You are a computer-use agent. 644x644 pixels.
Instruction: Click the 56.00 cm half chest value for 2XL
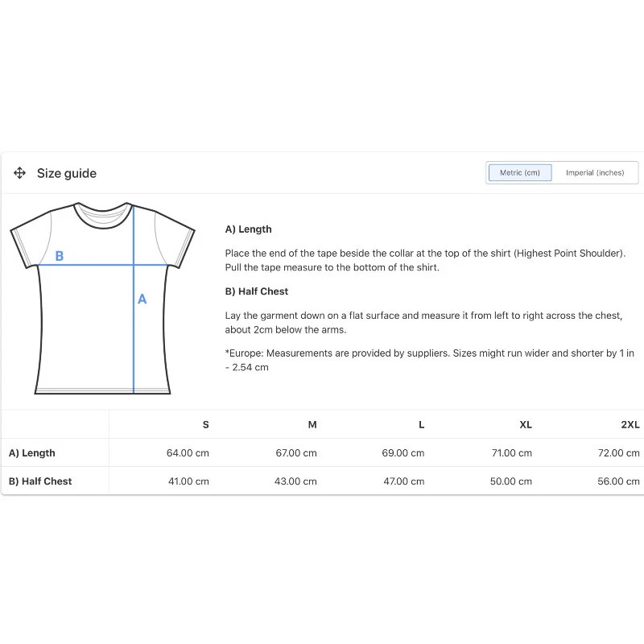619,481
